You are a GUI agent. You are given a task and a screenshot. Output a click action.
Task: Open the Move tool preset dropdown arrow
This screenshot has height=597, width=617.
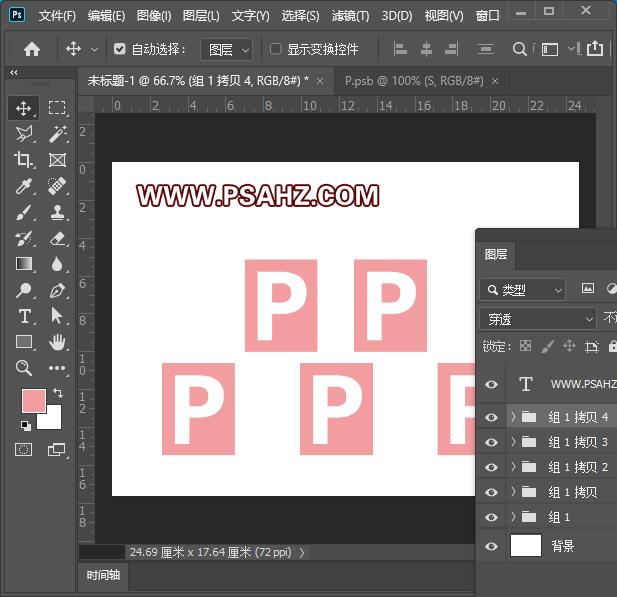(x=94, y=50)
